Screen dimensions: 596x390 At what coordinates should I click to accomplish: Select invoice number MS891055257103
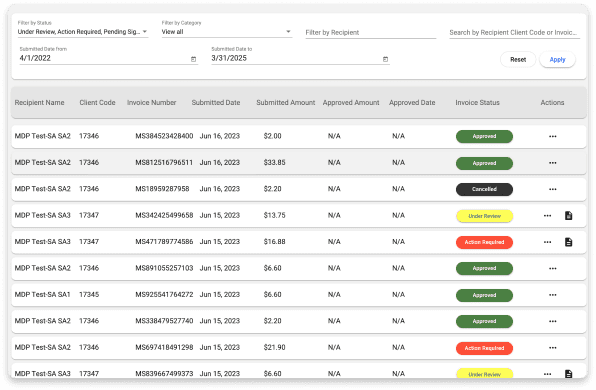[x=164, y=268]
